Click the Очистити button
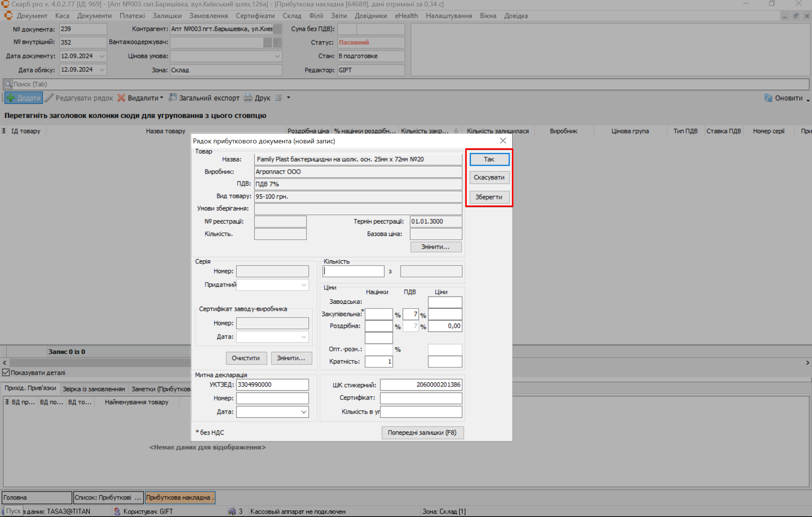This screenshot has height=517, width=812. coord(246,358)
